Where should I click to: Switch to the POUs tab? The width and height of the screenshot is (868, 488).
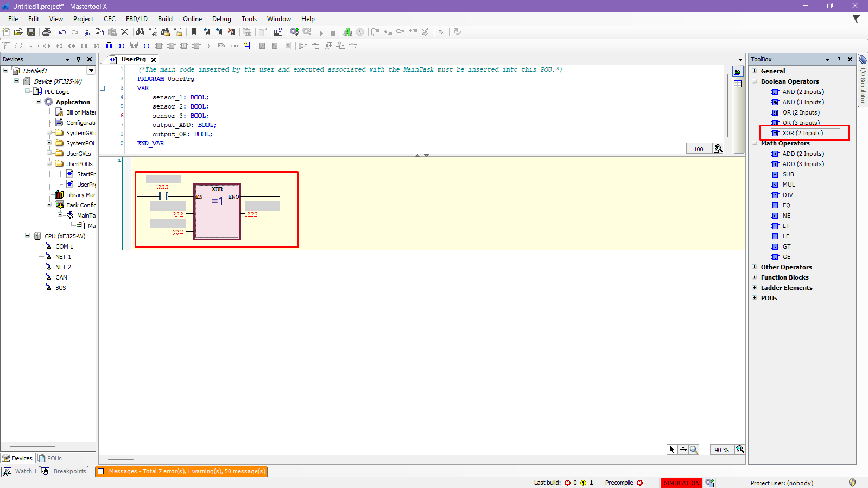pyautogui.click(x=50, y=458)
